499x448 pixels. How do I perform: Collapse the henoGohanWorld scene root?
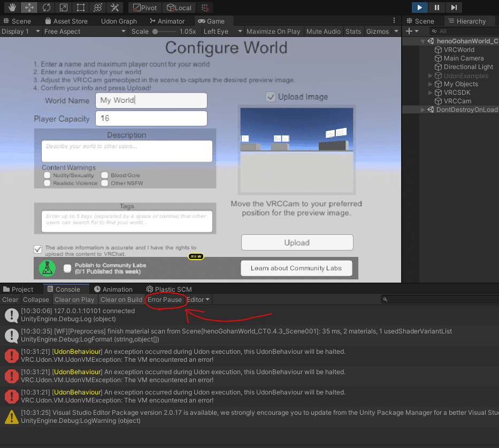[x=423, y=41]
